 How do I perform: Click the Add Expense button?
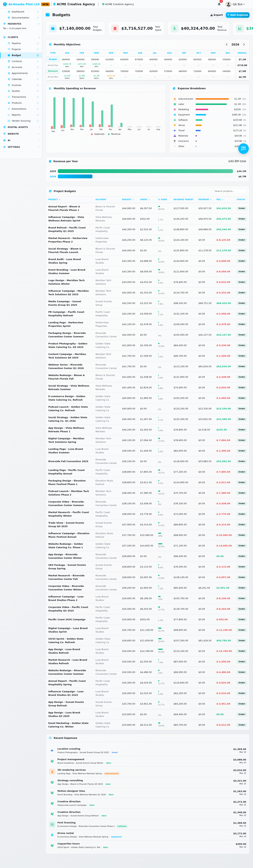[238, 15]
